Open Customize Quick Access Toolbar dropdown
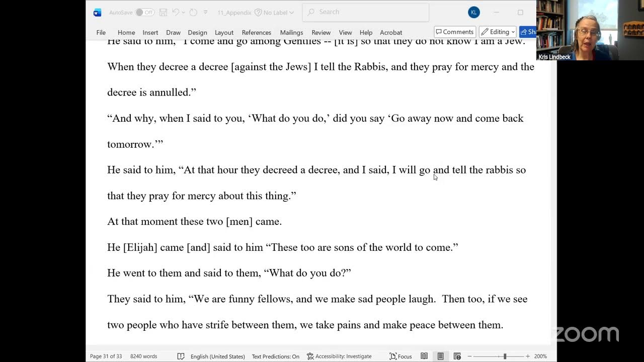The image size is (644, 362). (205, 13)
